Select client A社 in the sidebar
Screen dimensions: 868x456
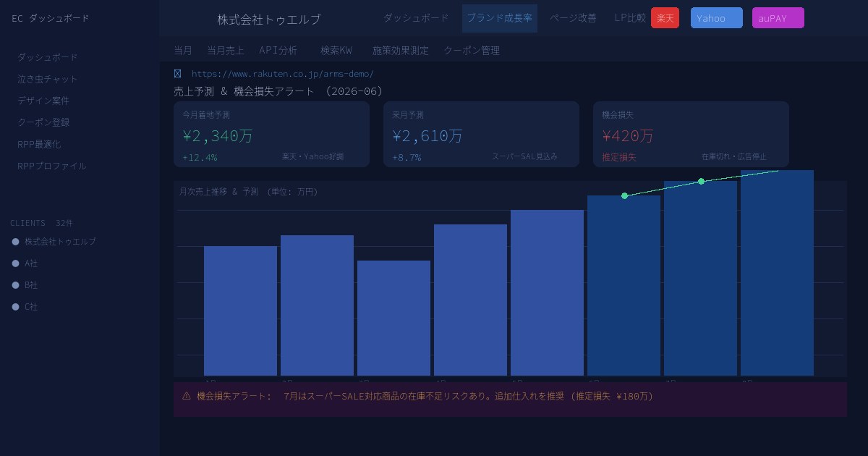[31, 263]
